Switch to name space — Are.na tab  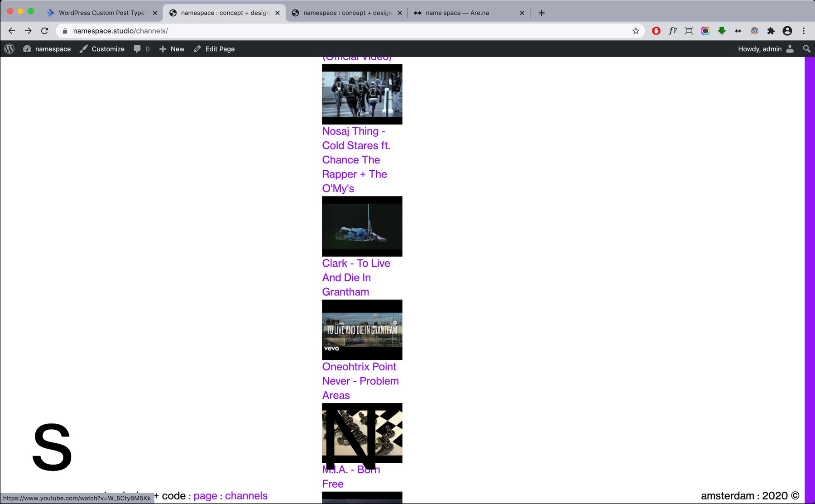point(469,13)
